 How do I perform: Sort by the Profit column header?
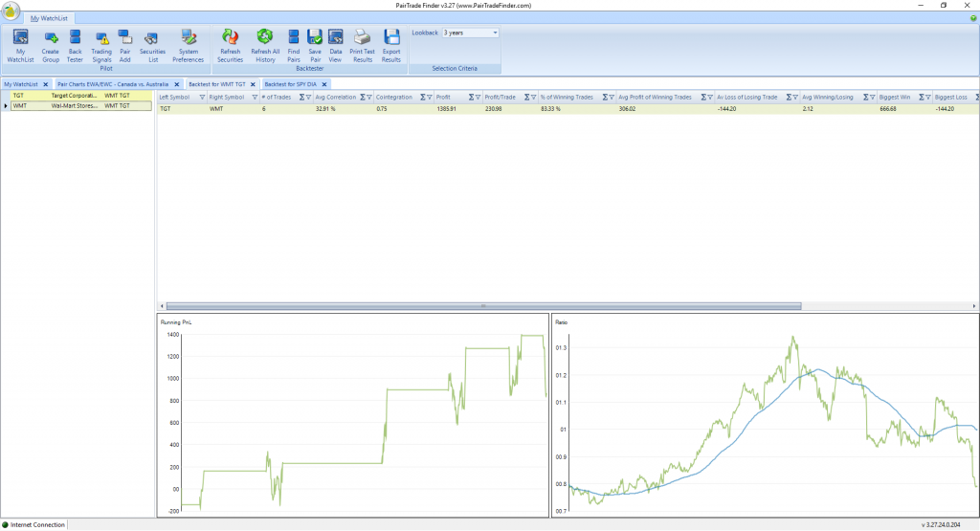click(444, 98)
